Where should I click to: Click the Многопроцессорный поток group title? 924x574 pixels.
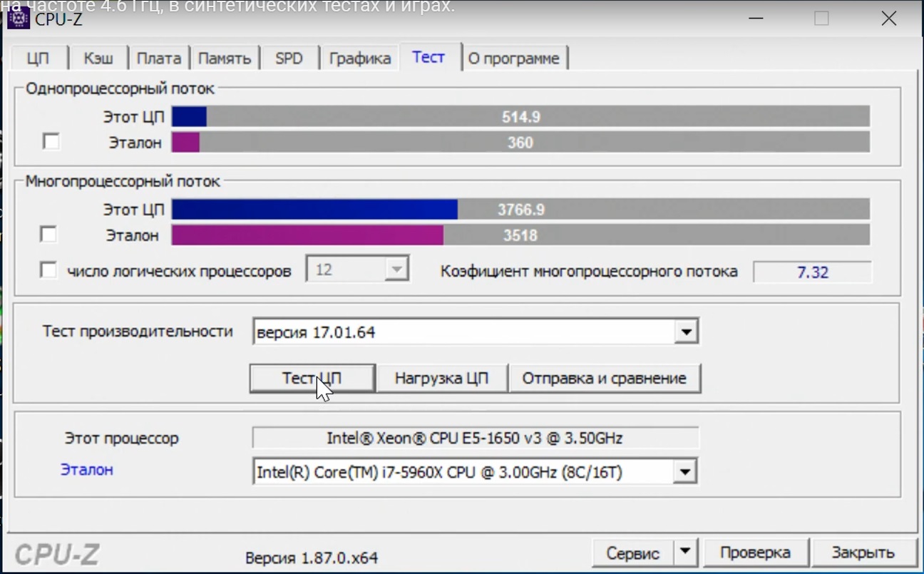123,181
